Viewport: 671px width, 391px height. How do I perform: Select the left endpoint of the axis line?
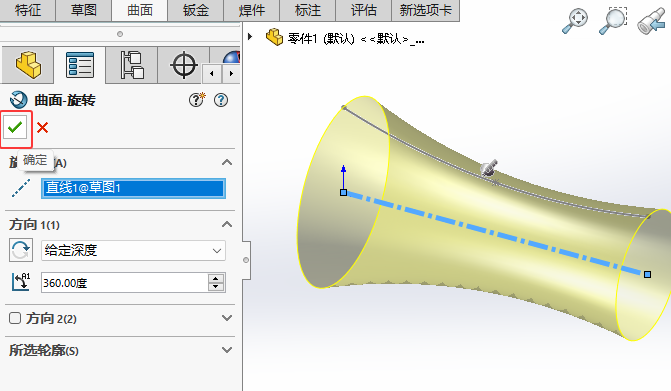[343, 193]
